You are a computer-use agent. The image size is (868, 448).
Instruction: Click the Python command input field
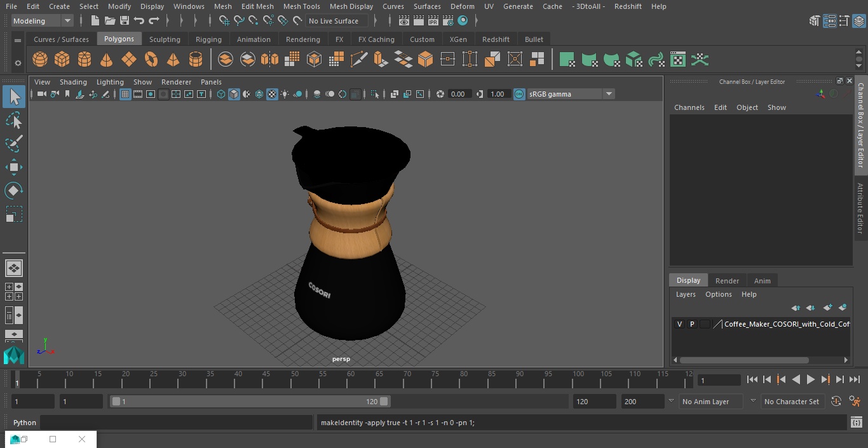177,423
